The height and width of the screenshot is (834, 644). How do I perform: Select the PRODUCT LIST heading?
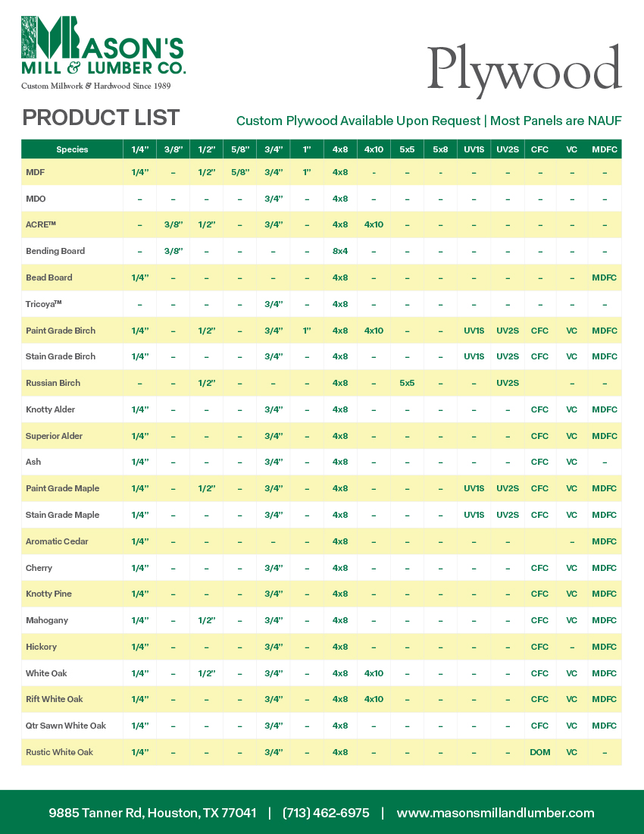(101, 118)
